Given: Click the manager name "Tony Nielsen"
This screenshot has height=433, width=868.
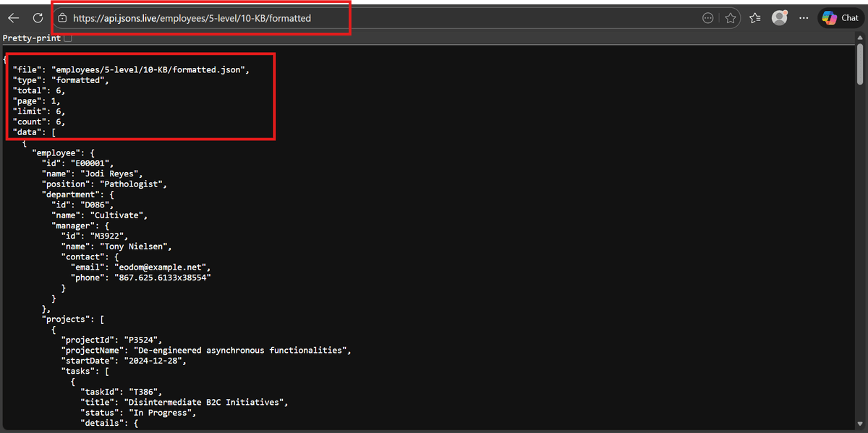Looking at the screenshot, I should coord(134,247).
